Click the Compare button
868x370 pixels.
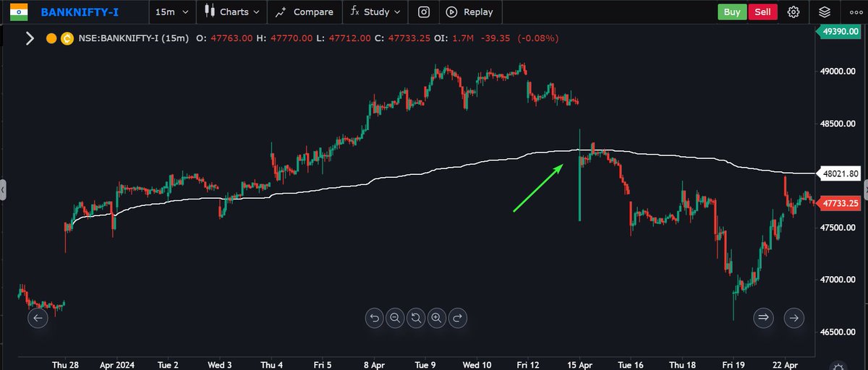tap(304, 12)
